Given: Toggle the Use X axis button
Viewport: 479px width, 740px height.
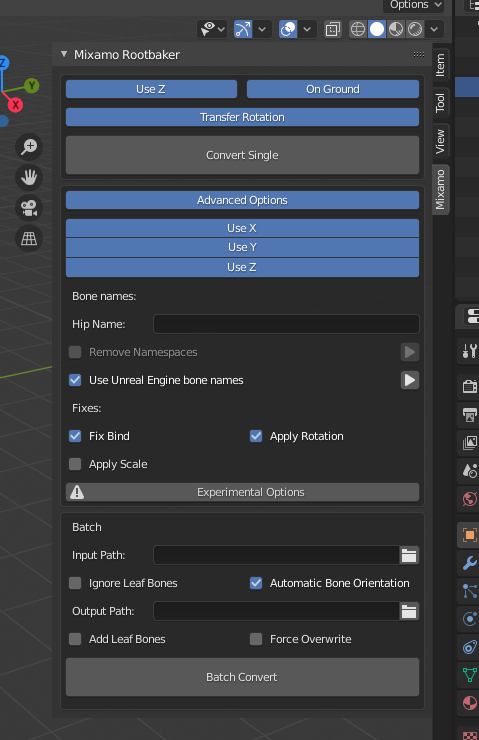Looking at the screenshot, I should (x=242, y=228).
